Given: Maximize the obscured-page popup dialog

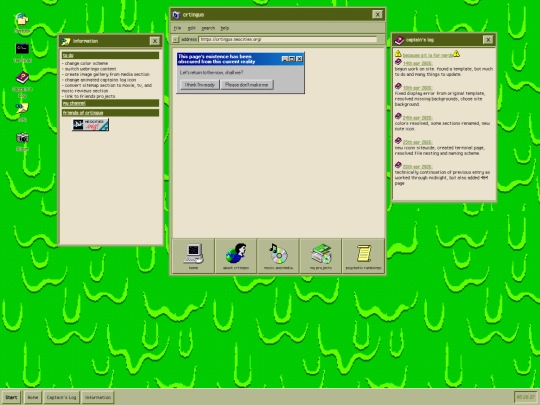Looking at the screenshot, I should click(292, 59).
